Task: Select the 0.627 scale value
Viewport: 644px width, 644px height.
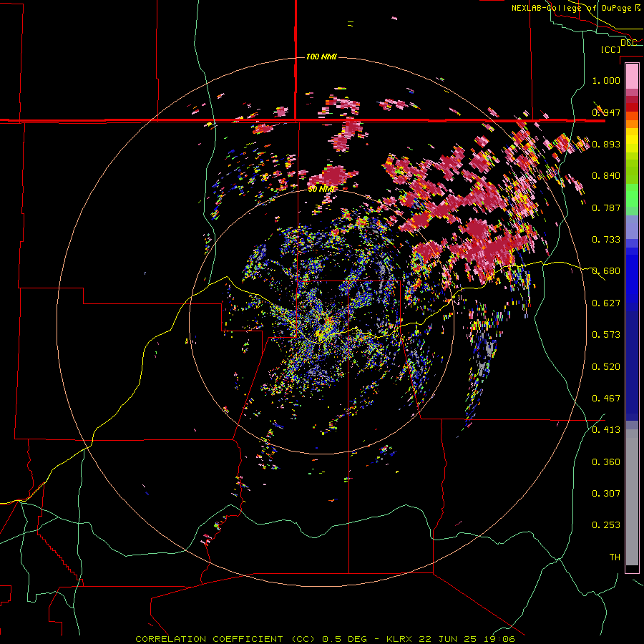Action: pyautogui.click(x=606, y=303)
